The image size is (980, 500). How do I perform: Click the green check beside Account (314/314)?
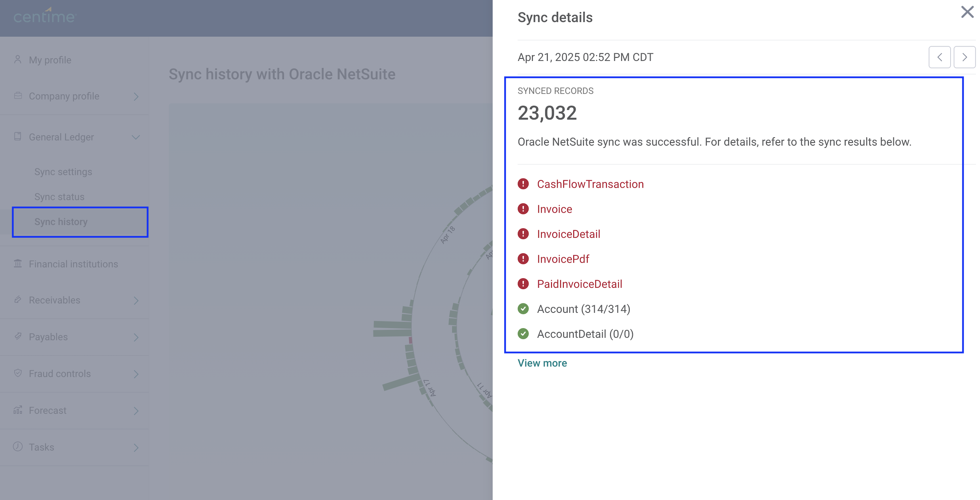pyautogui.click(x=523, y=309)
